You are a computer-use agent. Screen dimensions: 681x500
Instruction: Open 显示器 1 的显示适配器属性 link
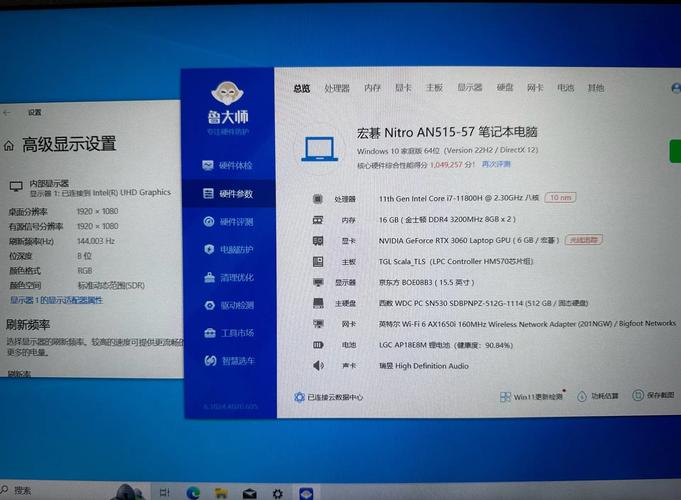[x=56, y=300]
